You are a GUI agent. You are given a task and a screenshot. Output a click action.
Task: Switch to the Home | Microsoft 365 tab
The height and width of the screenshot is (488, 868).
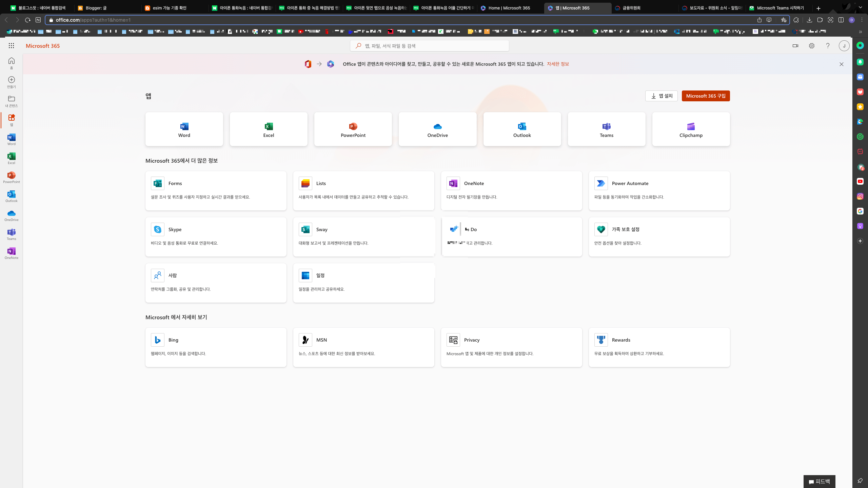point(509,8)
